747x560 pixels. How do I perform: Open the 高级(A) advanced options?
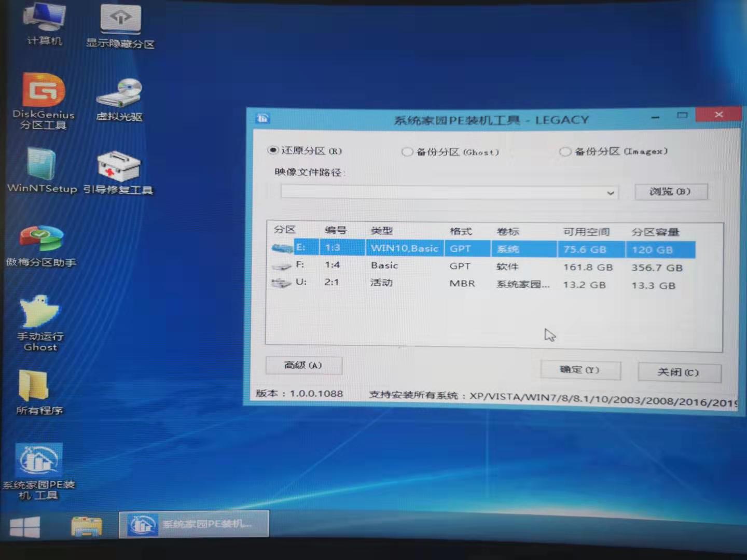(303, 365)
